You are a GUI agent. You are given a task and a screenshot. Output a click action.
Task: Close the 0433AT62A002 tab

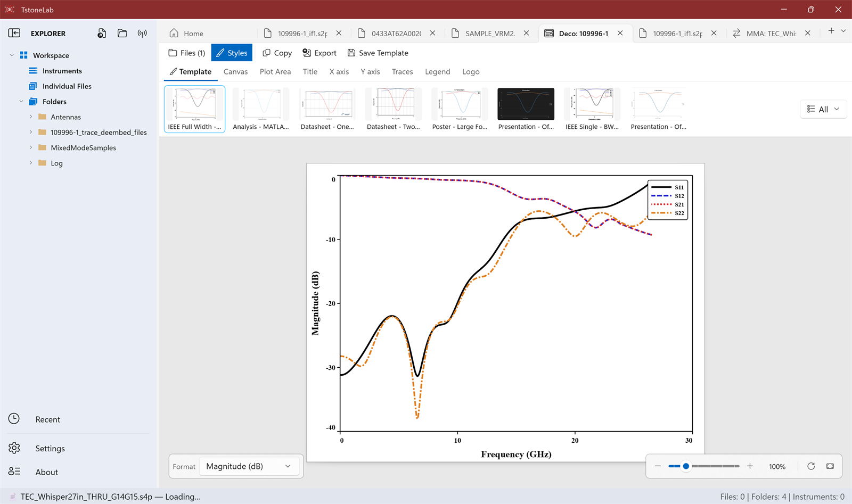(x=433, y=33)
